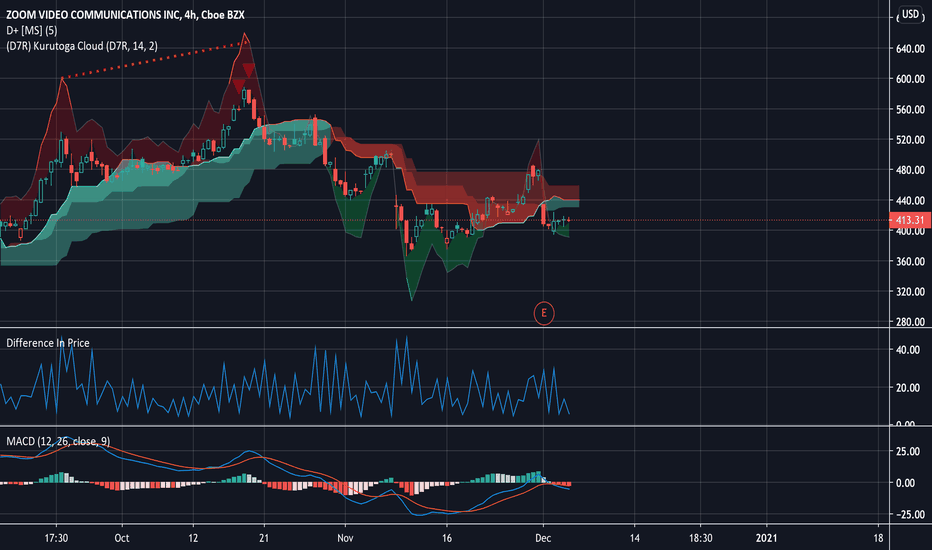The image size is (932, 550).
Task: Select the D+ [MS] (5) indicator label
Action: point(32,30)
